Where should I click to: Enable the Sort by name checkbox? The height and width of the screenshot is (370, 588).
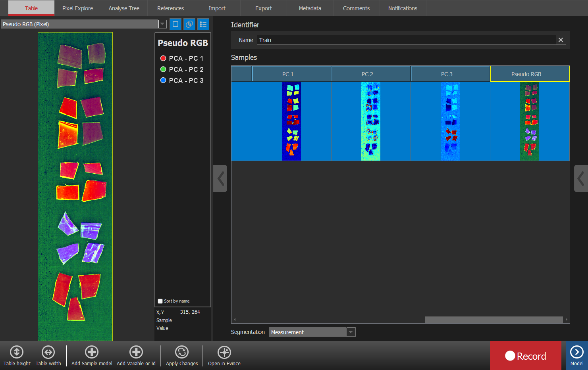(x=160, y=301)
